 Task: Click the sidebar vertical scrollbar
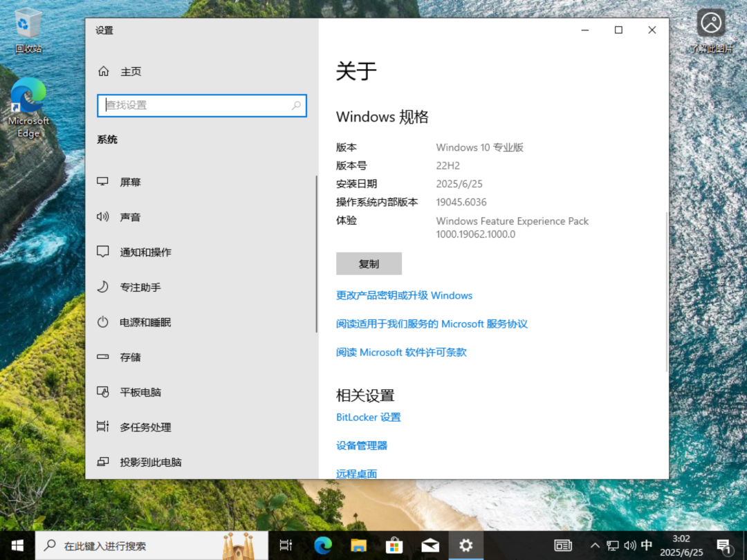pos(316,254)
